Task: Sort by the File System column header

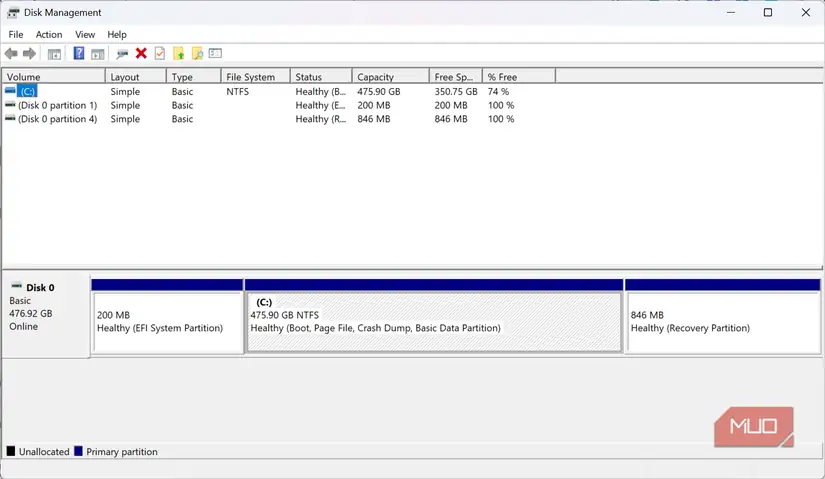Action: click(256, 77)
